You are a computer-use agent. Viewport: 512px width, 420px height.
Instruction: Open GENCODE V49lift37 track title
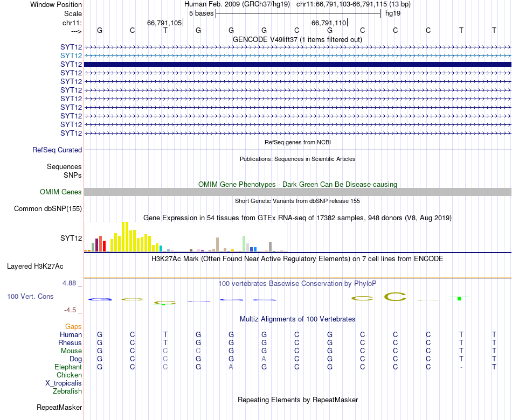point(297,39)
